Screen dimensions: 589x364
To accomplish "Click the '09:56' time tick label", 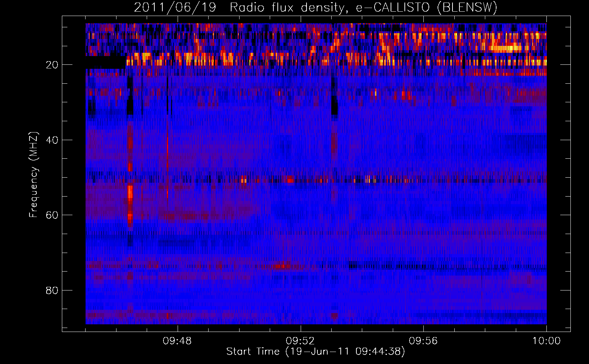I will tap(423, 341).
